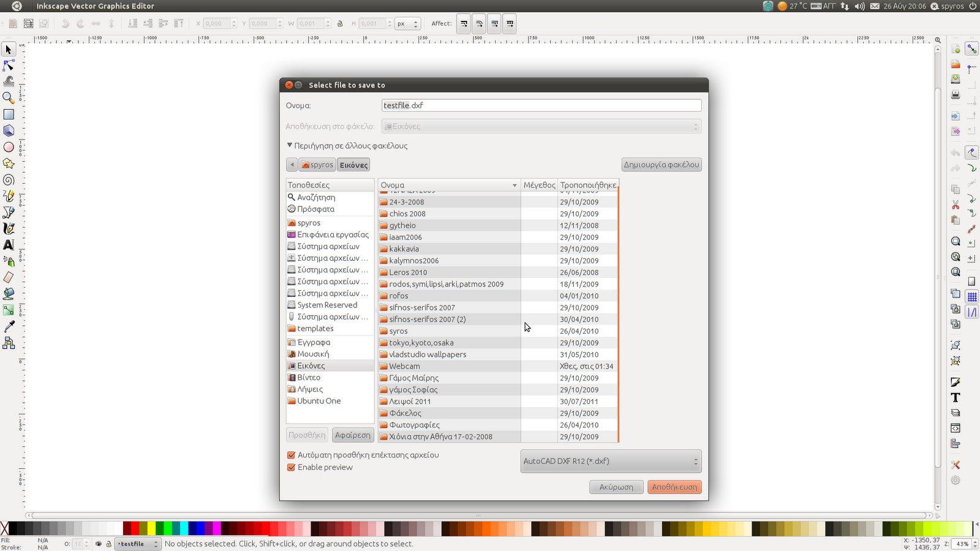Click the X coordinate spinner arrows

click(234, 24)
